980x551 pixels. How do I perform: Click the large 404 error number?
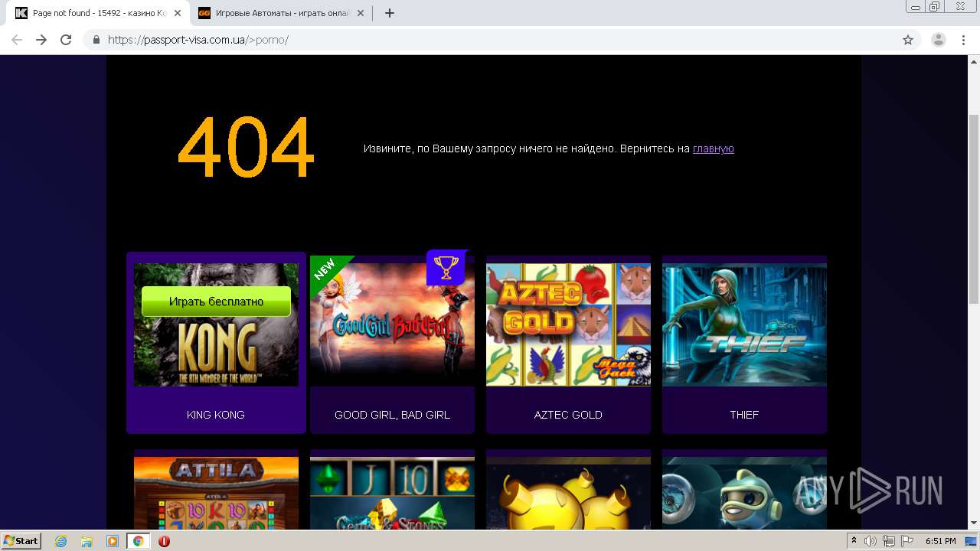coord(246,148)
